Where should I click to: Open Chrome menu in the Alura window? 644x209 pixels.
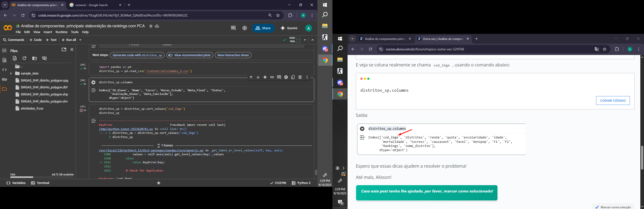(639, 49)
